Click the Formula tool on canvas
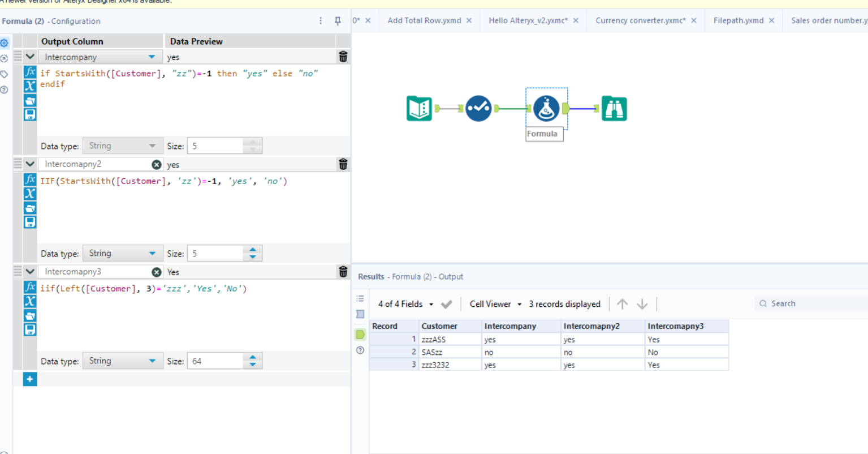The image size is (868, 454). (x=546, y=109)
